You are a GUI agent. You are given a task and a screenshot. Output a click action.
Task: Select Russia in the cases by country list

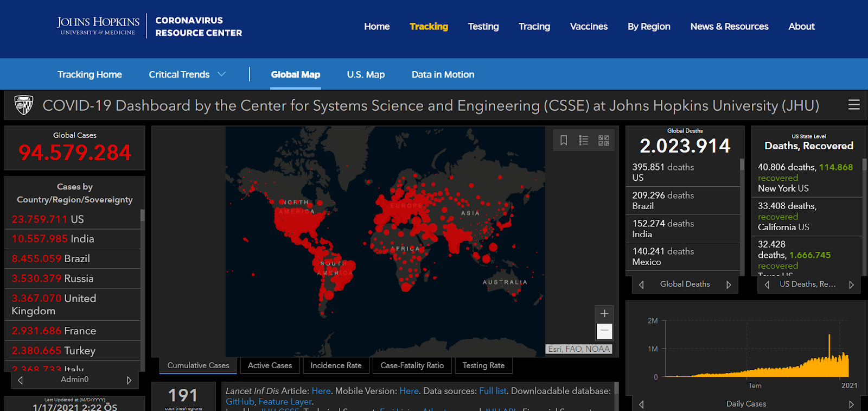click(x=73, y=279)
